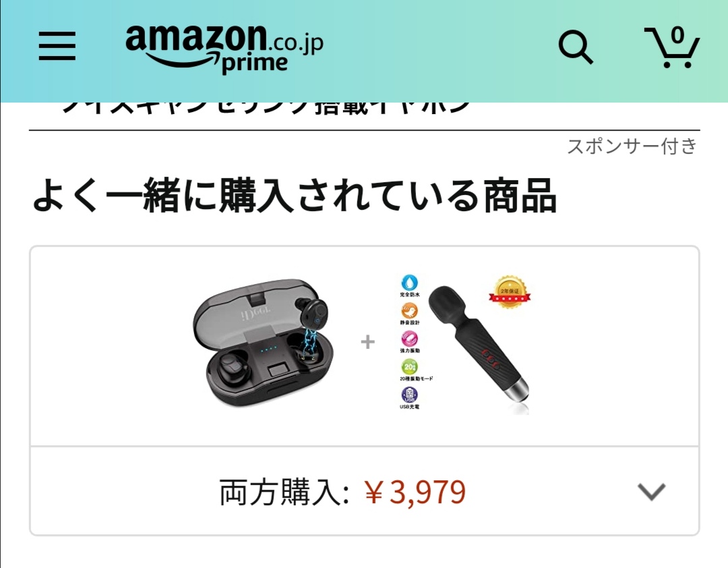Viewport: 728px width, 568px height.
Task: Tap the plus sign between products
Action: point(368,343)
